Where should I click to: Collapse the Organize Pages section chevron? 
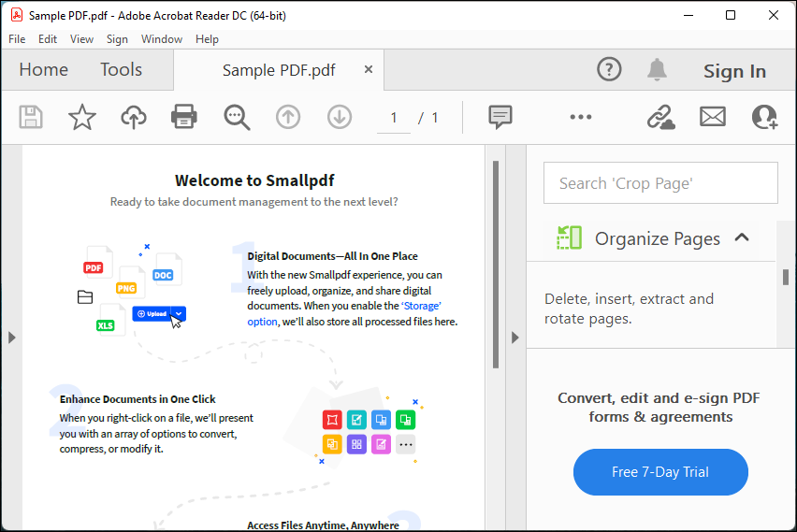point(742,237)
